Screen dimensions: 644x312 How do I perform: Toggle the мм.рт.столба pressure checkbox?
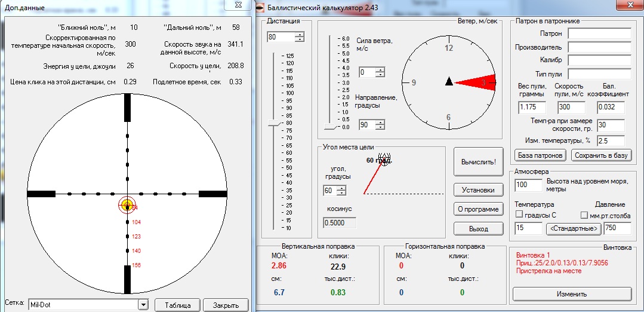coord(584,215)
